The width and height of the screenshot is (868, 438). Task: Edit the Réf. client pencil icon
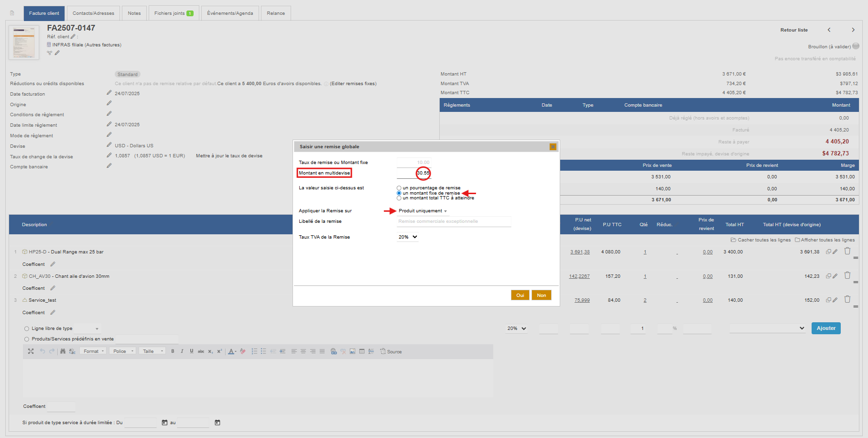click(73, 36)
